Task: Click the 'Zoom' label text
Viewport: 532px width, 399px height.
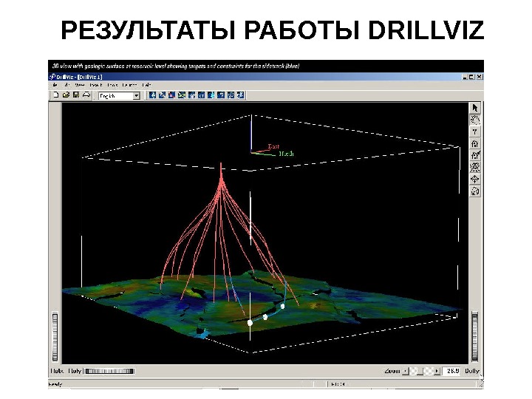Action: (392, 371)
